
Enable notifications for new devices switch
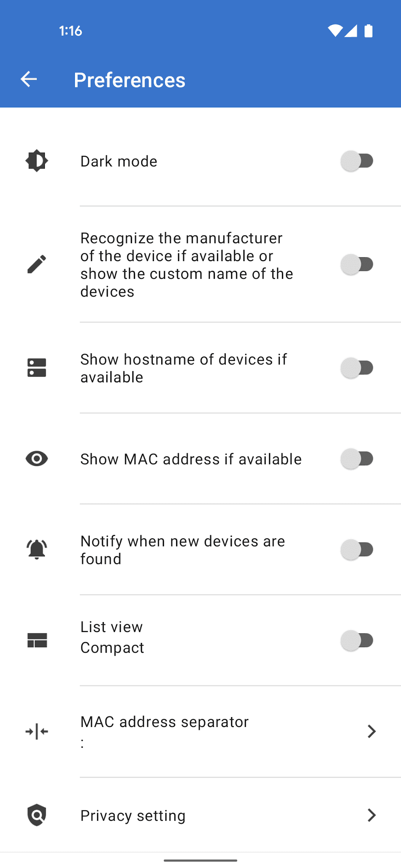coord(357,549)
